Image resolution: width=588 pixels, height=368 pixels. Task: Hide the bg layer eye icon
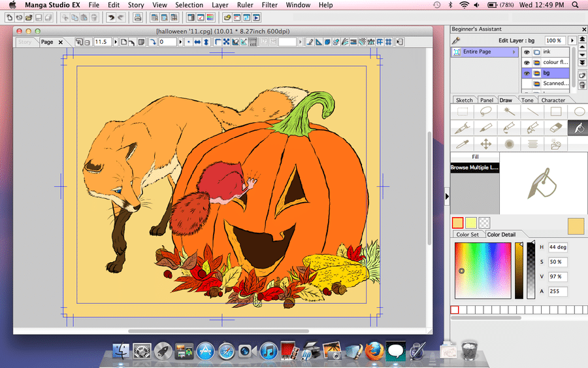(x=527, y=73)
